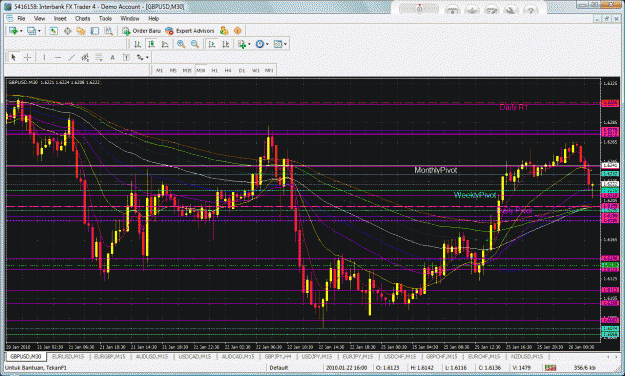Zoom in on the chart
The height and width of the screenshot is (376, 625).
[x=181, y=44]
